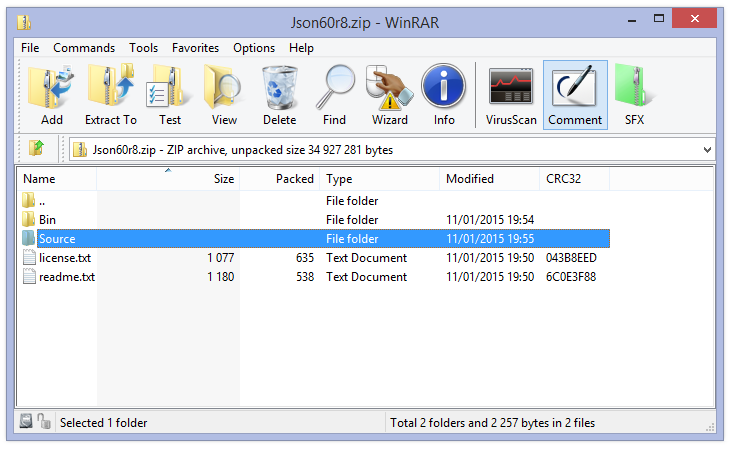Viewport: 732px width, 450px height.
Task: Click Bin modified date 11/01/2015 19:54
Action: (490, 219)
